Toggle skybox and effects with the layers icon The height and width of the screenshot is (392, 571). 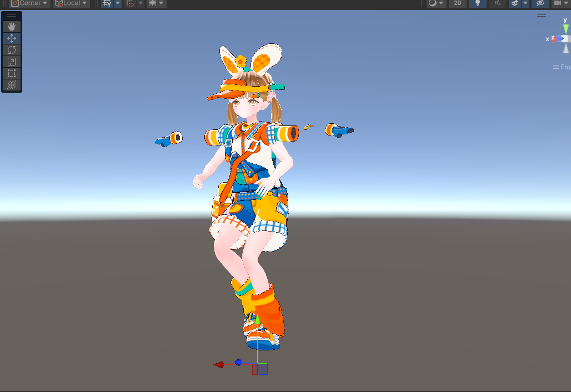[x=515, y=3]
